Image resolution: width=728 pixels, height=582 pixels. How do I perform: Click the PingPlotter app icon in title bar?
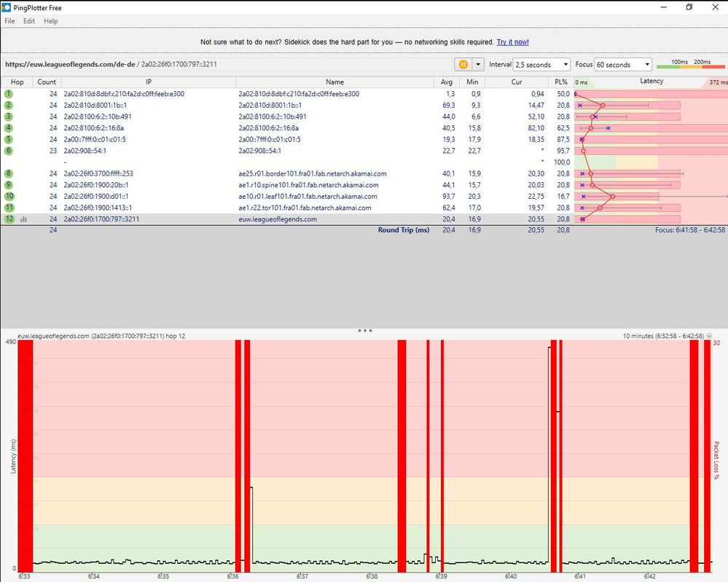(x=7, y=7)
